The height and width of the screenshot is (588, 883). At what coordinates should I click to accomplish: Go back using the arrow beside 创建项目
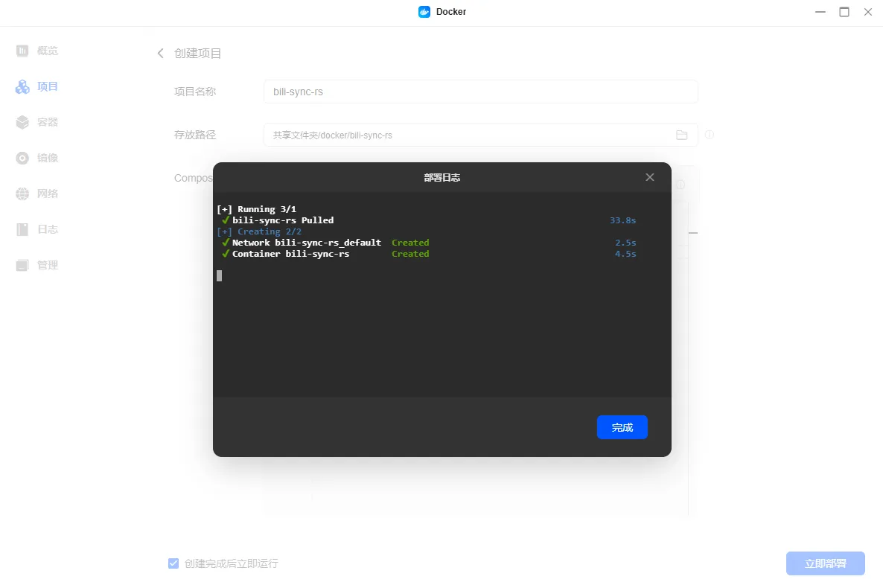point(160,54)
